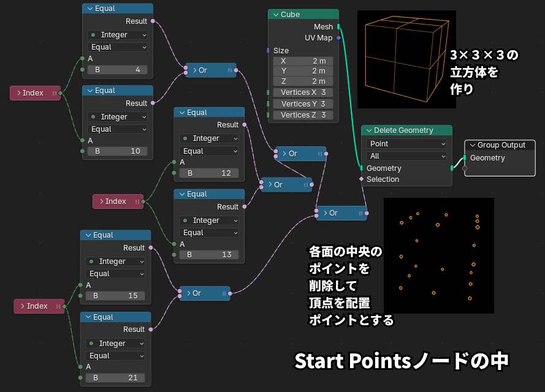Click output socket of the topmost Index node
Image resolution: width=545 pixels, height=392 pixels.
pyautogui.click(x=60, y=93)
